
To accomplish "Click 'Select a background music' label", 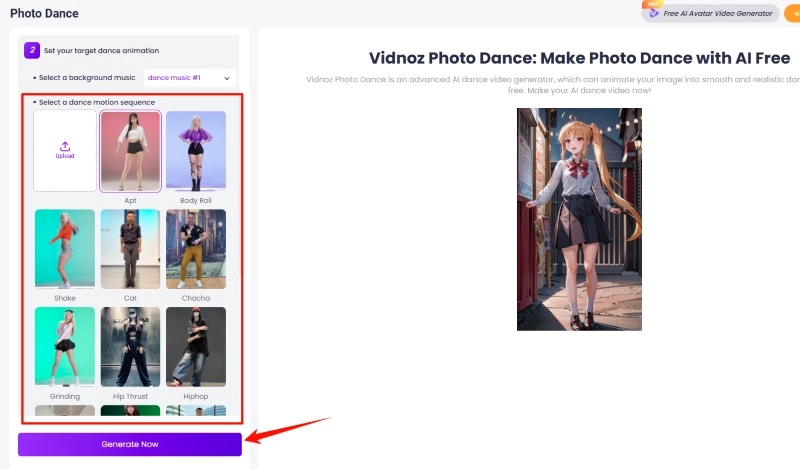I will point(87,78).
